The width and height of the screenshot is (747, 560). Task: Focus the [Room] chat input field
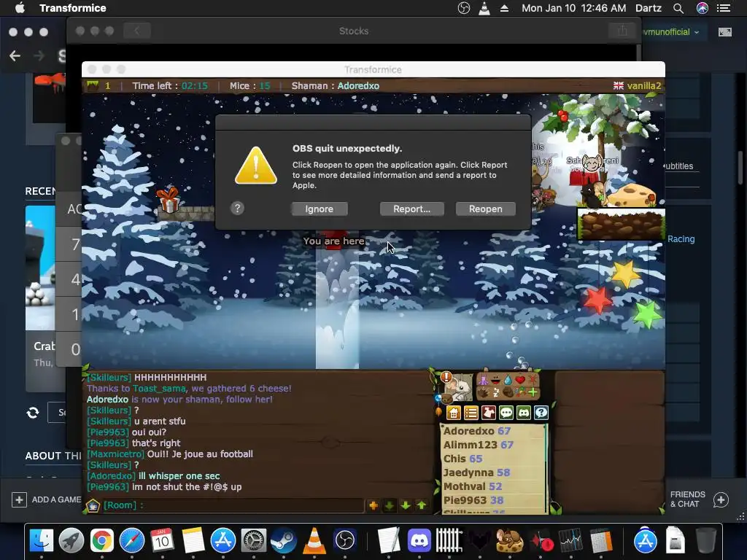(x=233, y=505)
